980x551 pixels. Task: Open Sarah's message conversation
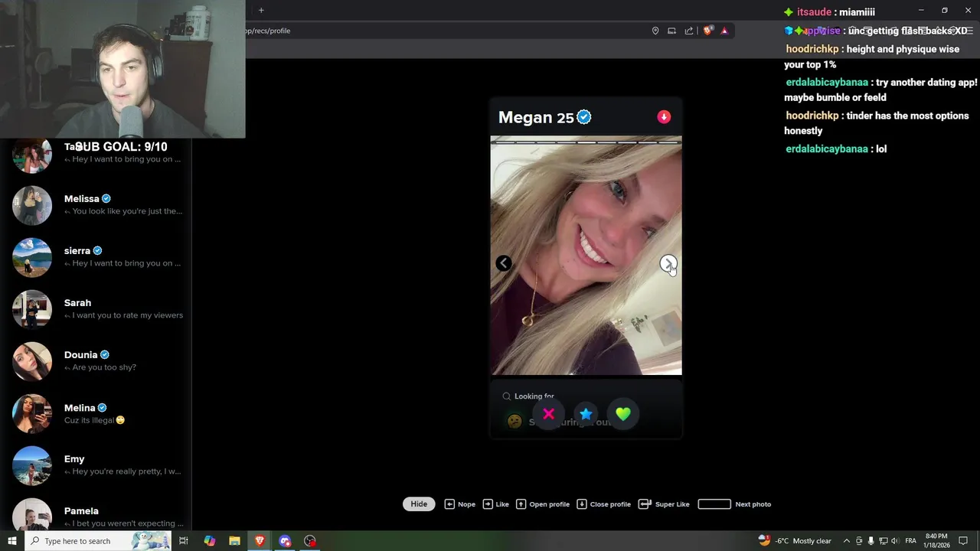pyautogui.click(x=96, y=309)
